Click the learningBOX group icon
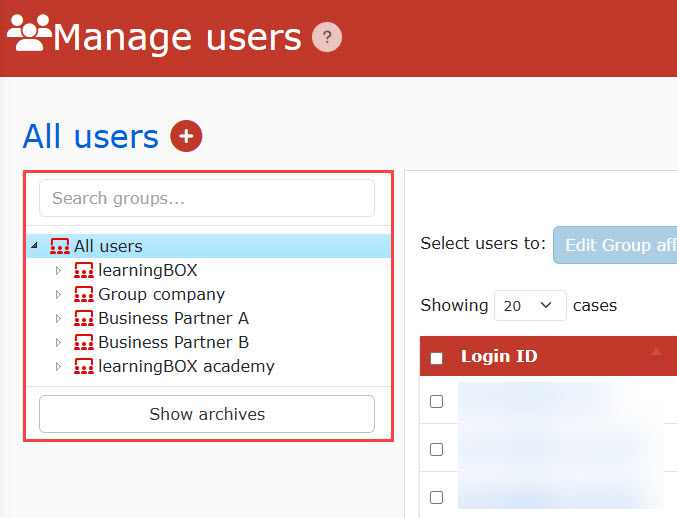Screen dimensions: 677x518 (84, 270)
